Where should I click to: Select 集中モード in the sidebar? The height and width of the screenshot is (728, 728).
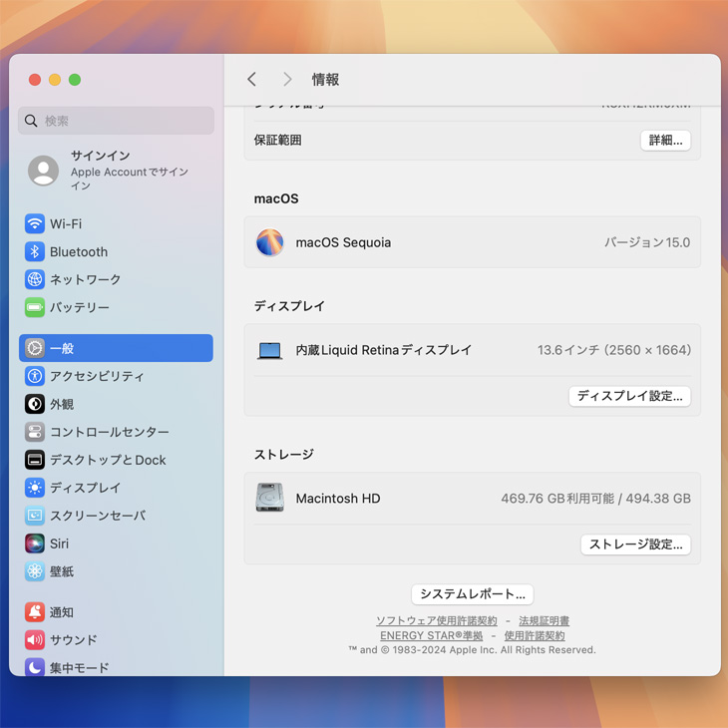[x=80, y=668]
